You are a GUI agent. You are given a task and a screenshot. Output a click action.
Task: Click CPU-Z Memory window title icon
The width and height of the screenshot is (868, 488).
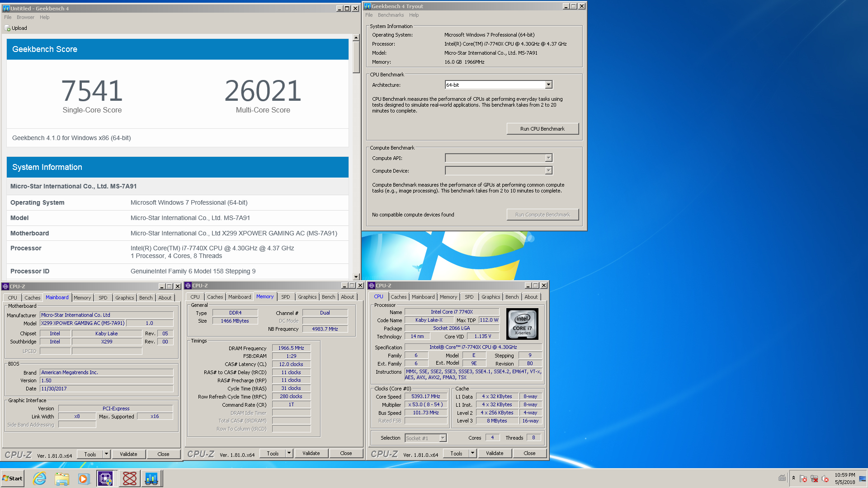point(188,286)
